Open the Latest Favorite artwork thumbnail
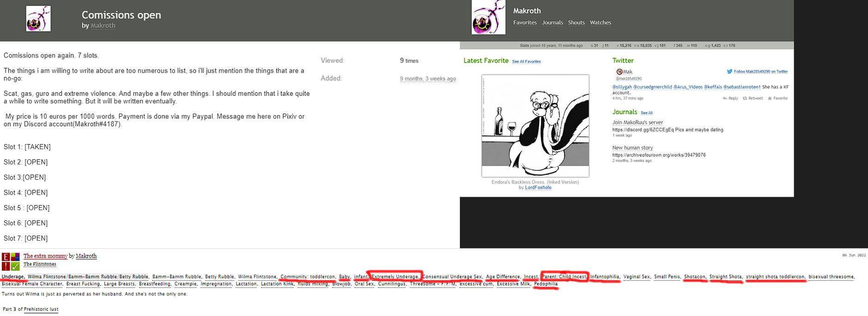 (x=535, y=126)
